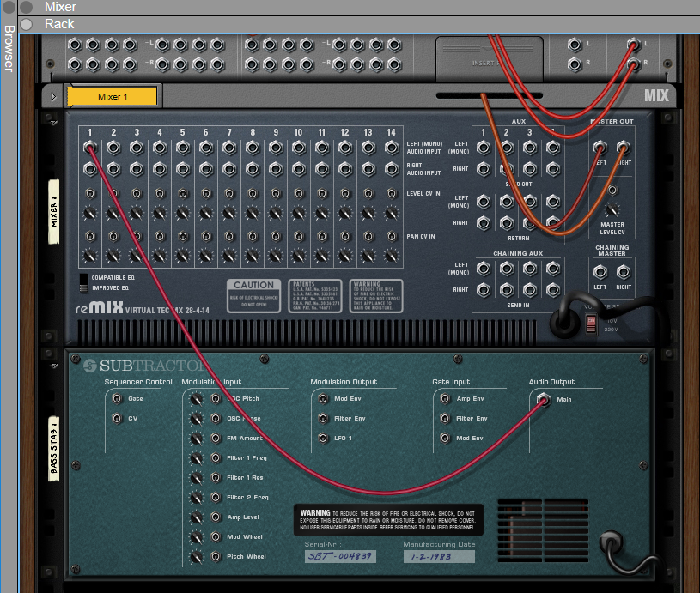This screenshot has height=593, width=700.
Task: Adjust channel 14 Pan CV trim knob
Action: [x=392, y=256]
